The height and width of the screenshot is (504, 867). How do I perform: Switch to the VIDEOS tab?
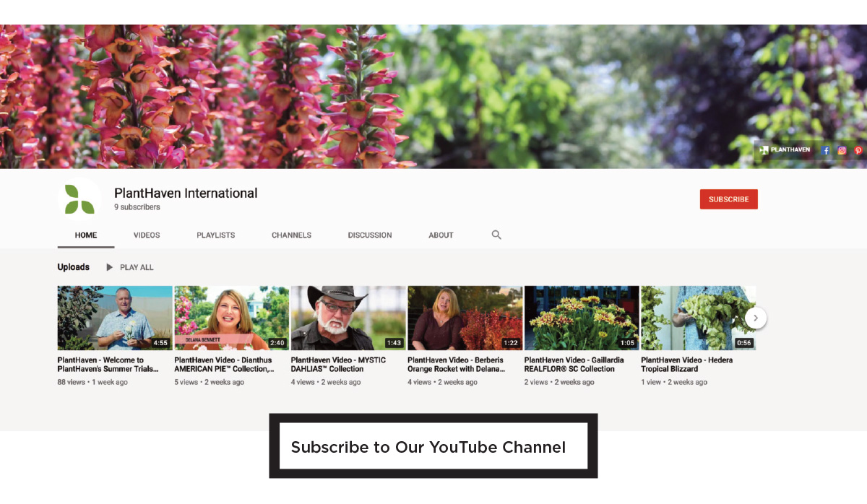pos(147,235)
